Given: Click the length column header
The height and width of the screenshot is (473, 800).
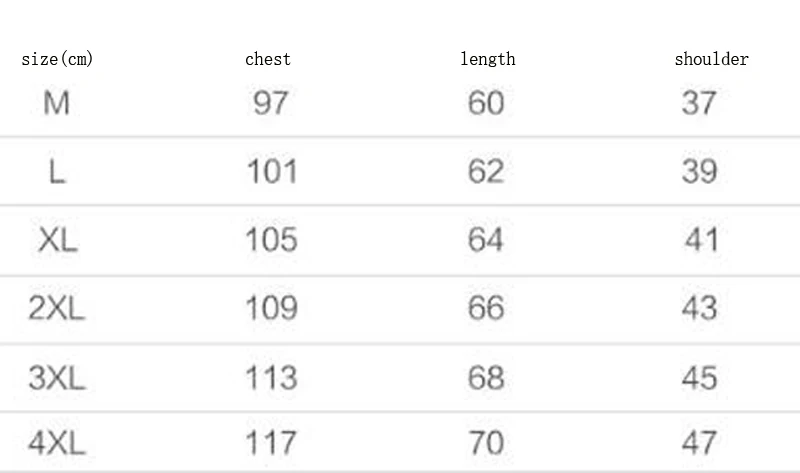Looking at the screenshot, I should click(x=487, y=59).
